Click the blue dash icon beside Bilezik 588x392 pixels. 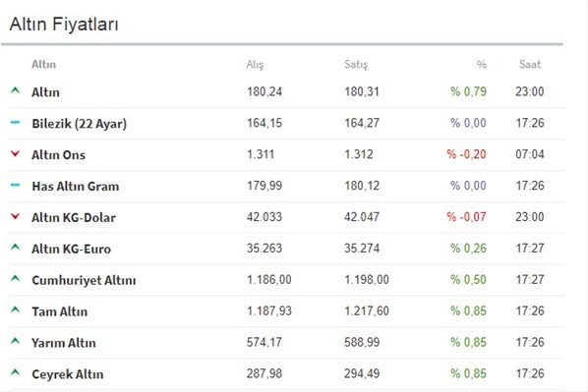15,122
